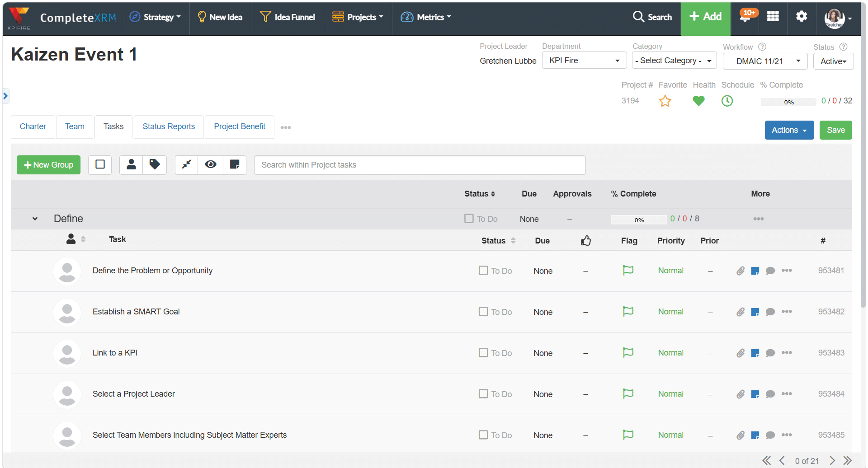Click the Favorite star icon
This screenshot has width=868, height=468.
[665, 101]
